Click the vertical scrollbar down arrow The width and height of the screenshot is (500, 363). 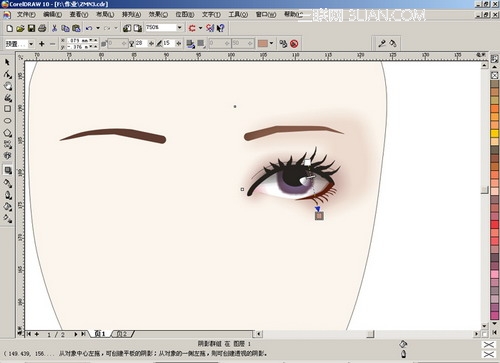click(484, 326)
